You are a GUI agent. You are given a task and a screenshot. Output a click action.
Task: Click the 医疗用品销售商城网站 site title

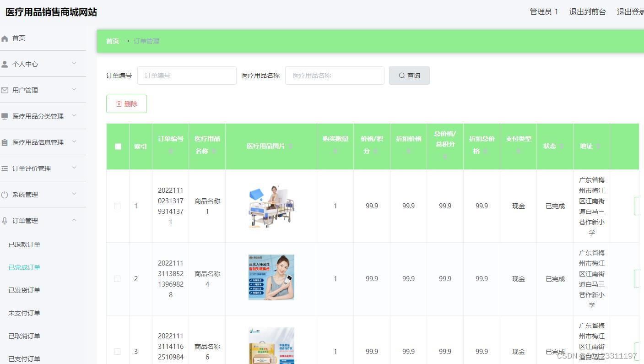pyautogui.click(x=51, y=12)
